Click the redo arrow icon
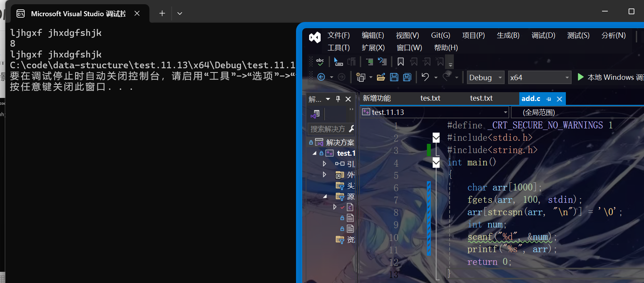Viewport: 644px width, 283px height. coord(447,77)
